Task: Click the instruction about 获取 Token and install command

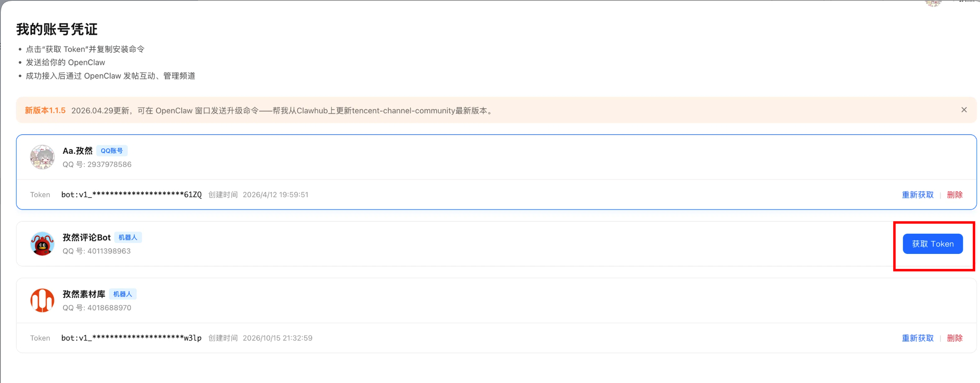Action: click(x=85, y=49)
